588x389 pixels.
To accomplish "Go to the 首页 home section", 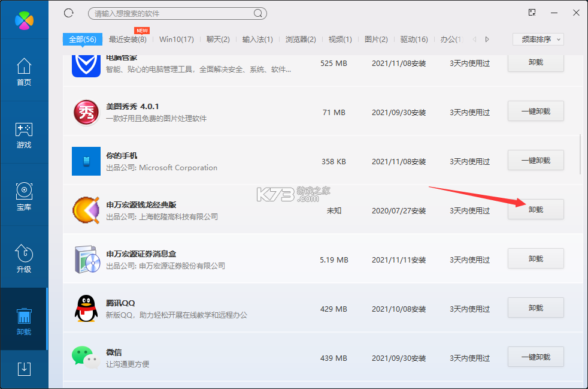I will [x=24, y=72].
